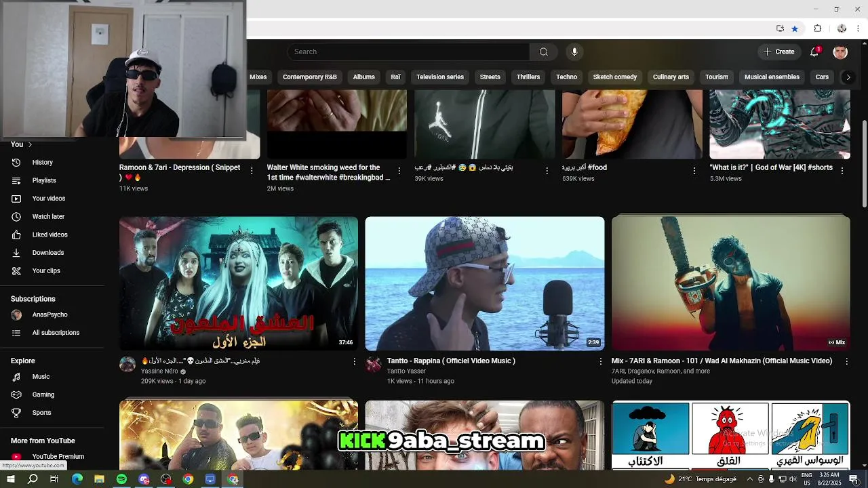
Task: Open options for Ramoon & 7ari Depression short
Action: pos(252,171)
